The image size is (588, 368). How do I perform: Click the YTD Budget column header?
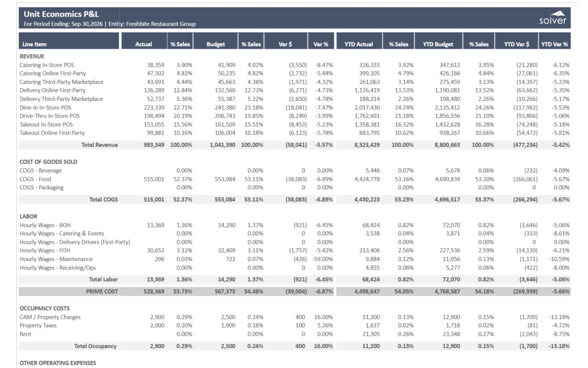(x=438, y=44)
